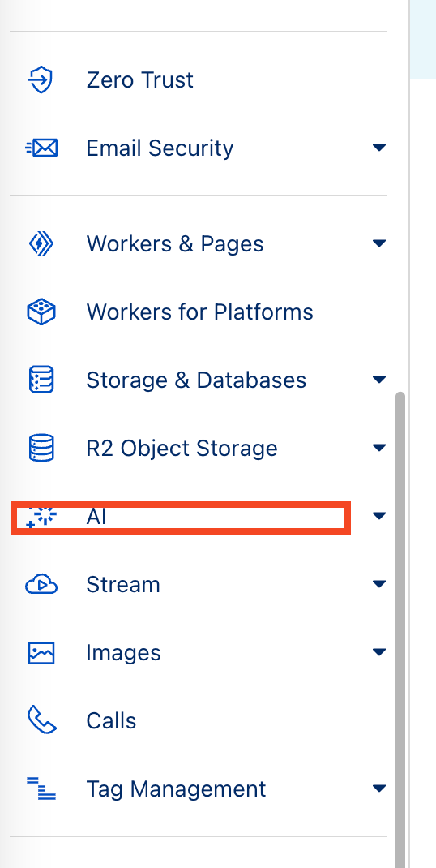Expand the Email Security dropdown arrow
The image size is (436, 868).
coord(379,148)
